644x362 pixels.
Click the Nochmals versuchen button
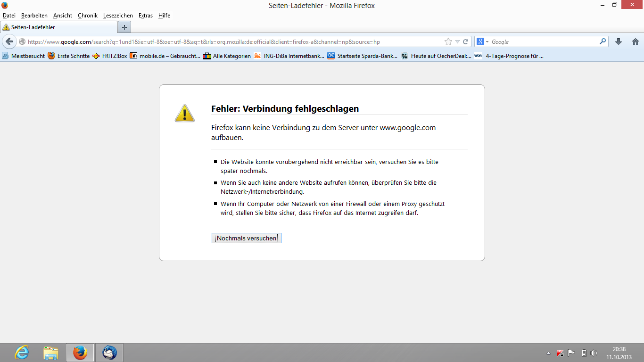pyautogui.click(x=247, y=238)
